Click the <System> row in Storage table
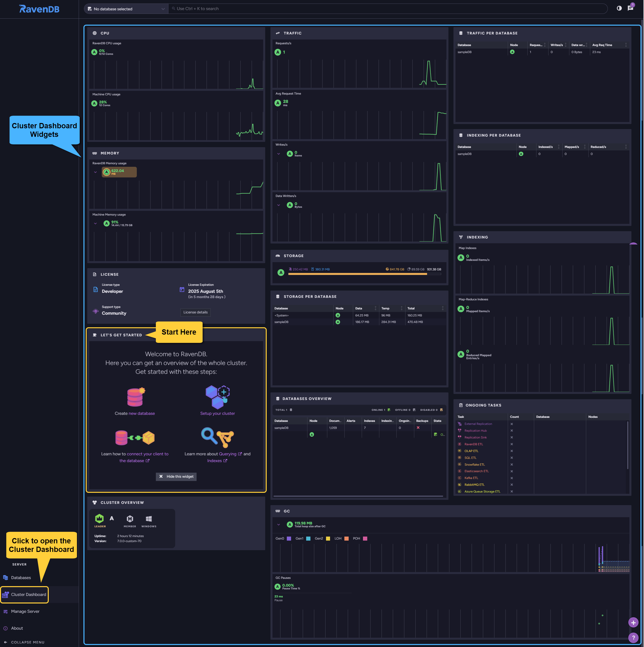Screen dimensions: 644x647 tap(359, 315)
